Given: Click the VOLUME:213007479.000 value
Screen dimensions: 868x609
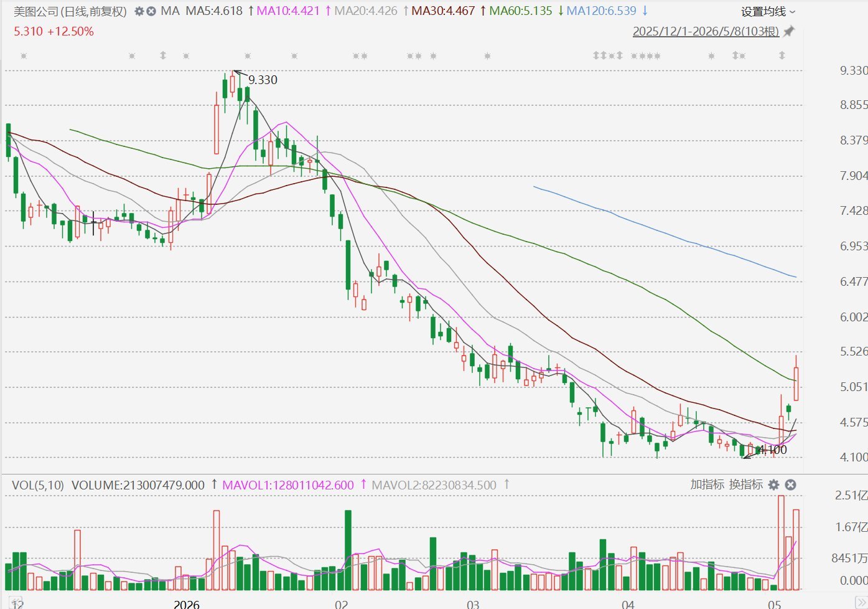Looking at the screenshot, I should (x=138, y=485).
